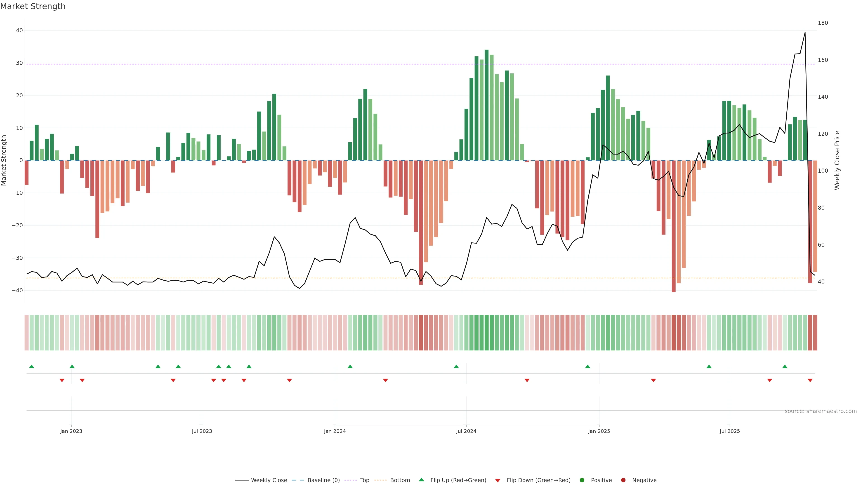Click the rightmost dark red heatmap cell
Image resolution: width=868 pixels, height=488 pixels.
click(815, 332)
